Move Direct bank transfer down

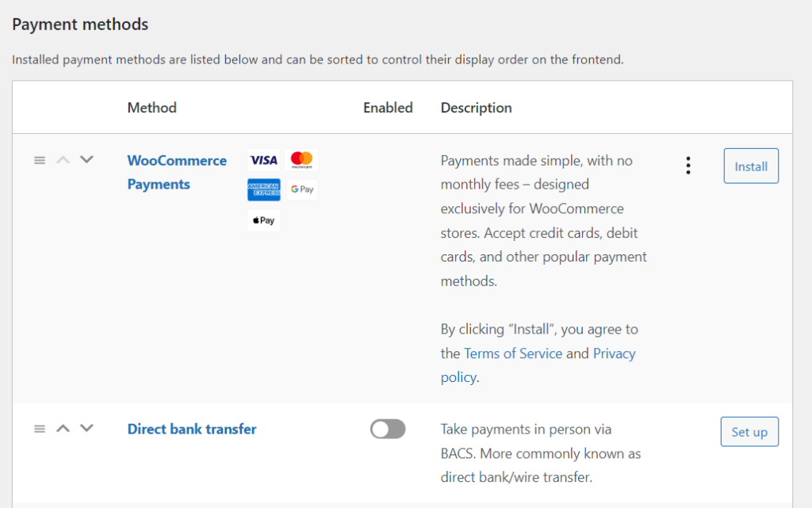coord(86,429)
